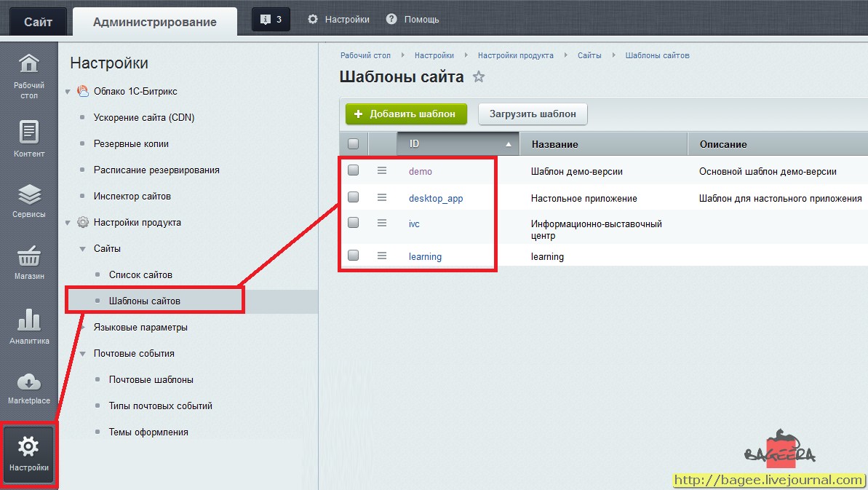Open the learning template link
The height and width of the screenshot is (490, 868).
(x=425, y=257)
